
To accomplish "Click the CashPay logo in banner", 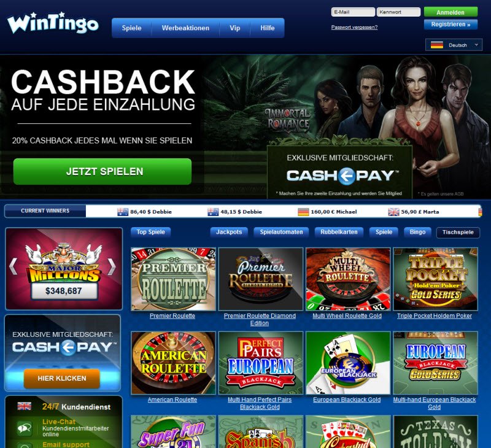I will click(x=342, y=176).
